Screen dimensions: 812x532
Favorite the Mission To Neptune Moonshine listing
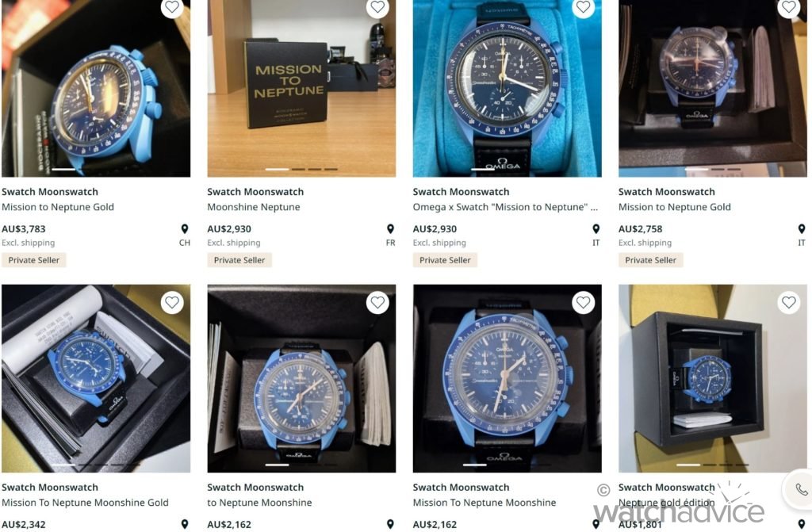(x=583, y=302)
